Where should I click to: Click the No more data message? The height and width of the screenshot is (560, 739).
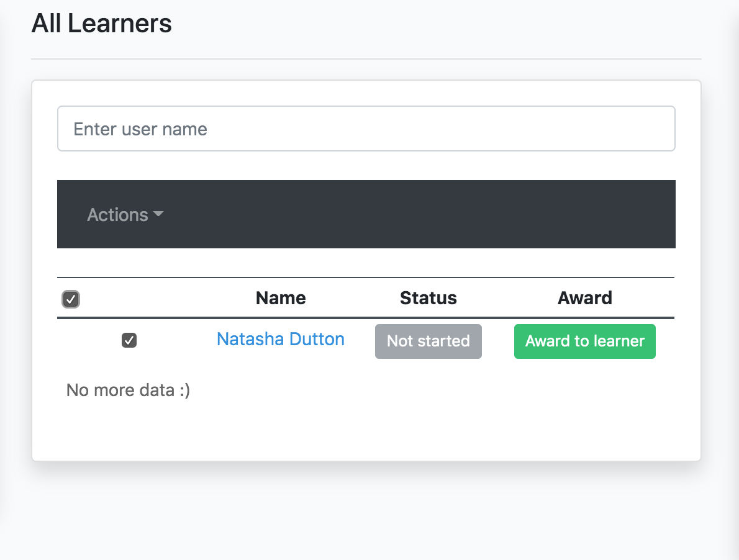tap(128, 390)
